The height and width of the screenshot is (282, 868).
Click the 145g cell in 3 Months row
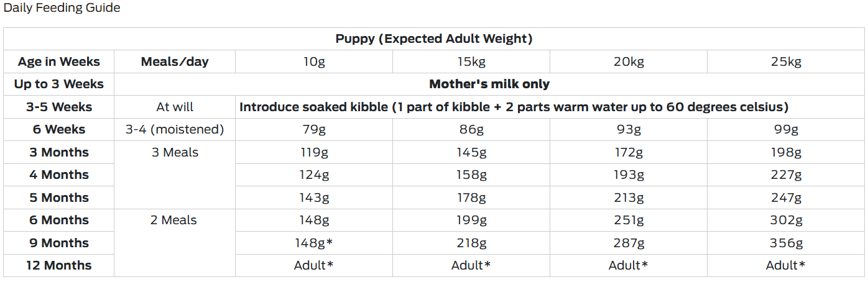point(471,152)
